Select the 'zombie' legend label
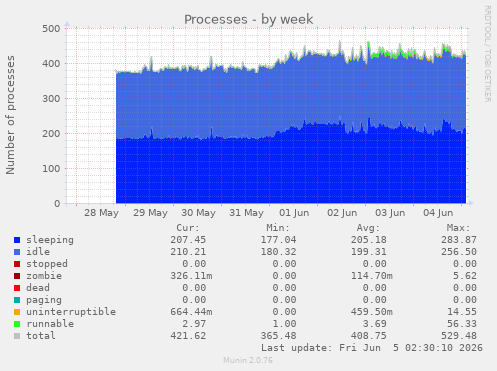 pyautogui.click(x=44, y=276)
